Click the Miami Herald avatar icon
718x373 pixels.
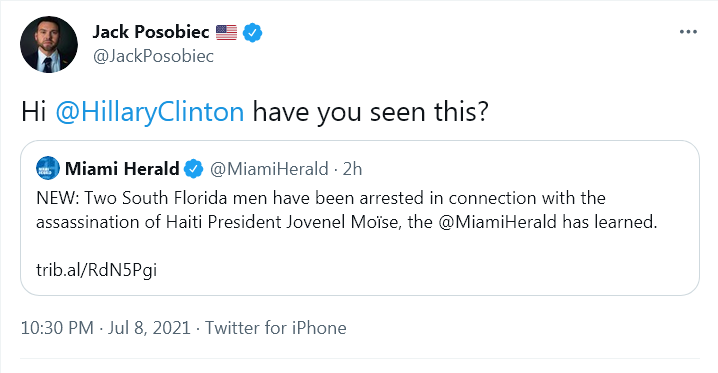tap(48, 168)
